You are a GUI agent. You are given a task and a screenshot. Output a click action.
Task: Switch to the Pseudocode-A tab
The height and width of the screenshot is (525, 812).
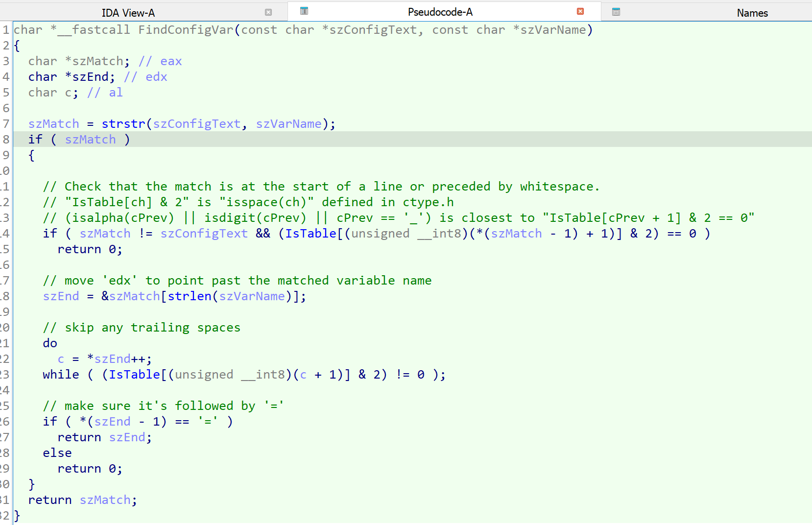click(440, 12)
